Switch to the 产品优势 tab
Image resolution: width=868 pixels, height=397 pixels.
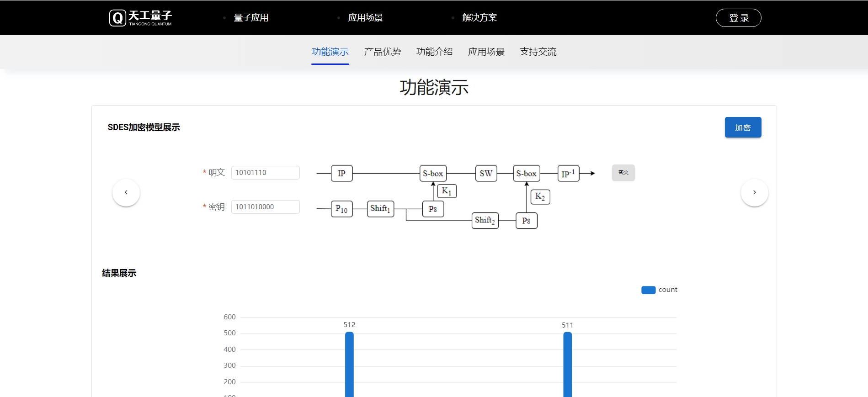click(x=382, y=52)
